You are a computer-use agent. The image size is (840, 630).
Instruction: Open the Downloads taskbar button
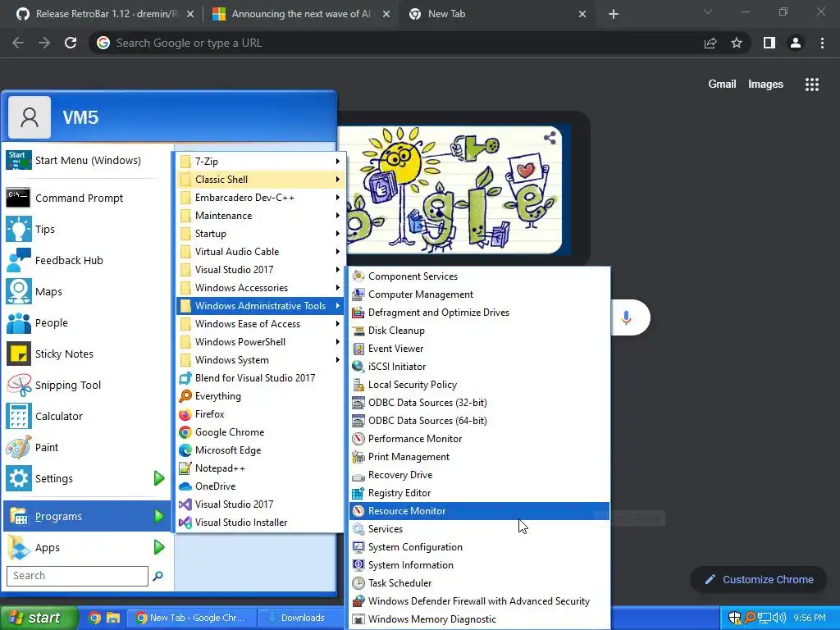tap(300, 618)
